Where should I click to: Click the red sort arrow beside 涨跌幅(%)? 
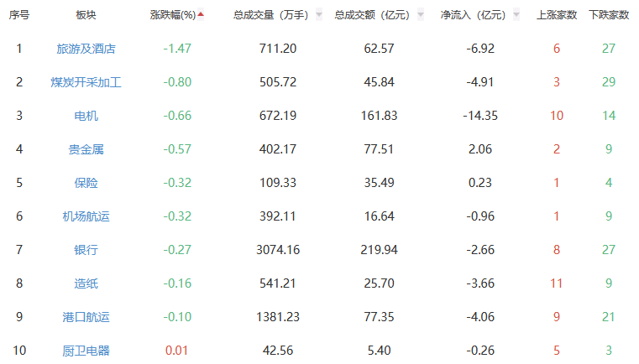click(201, 14)
